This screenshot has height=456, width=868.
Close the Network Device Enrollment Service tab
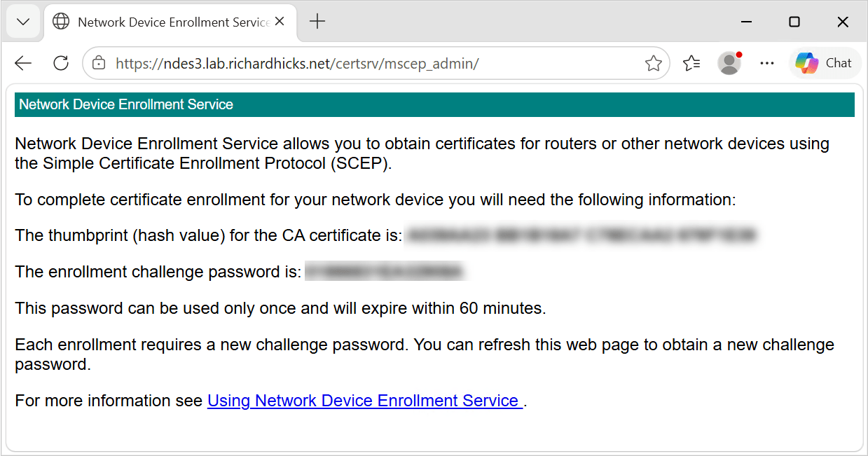pos(280,22)
